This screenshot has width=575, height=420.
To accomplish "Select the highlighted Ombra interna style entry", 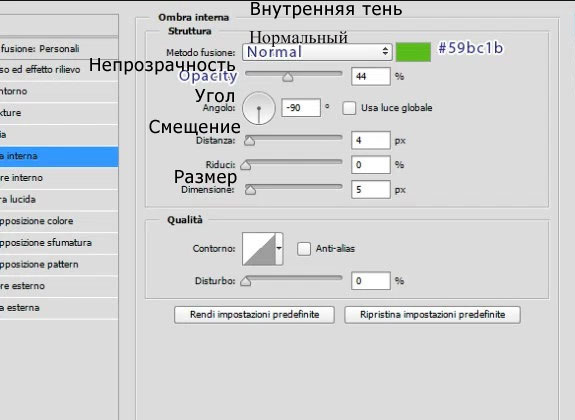I will (59, 156).
